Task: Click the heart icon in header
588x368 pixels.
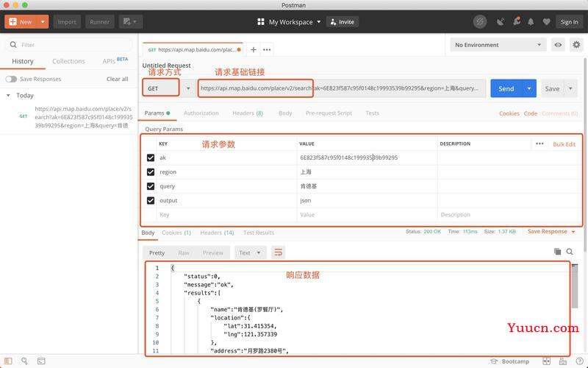Action: 546,22
